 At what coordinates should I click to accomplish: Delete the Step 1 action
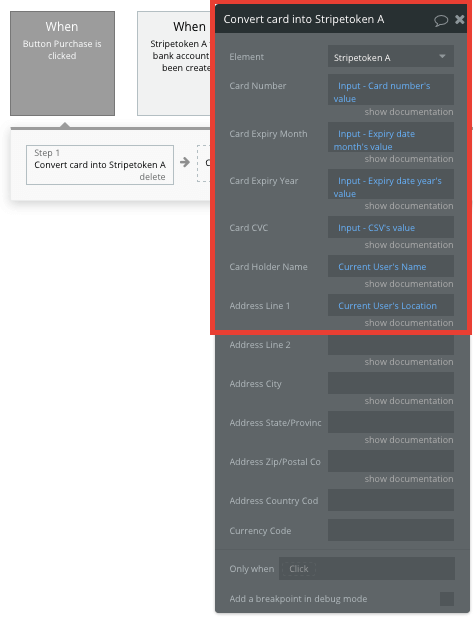click(152, 177)
